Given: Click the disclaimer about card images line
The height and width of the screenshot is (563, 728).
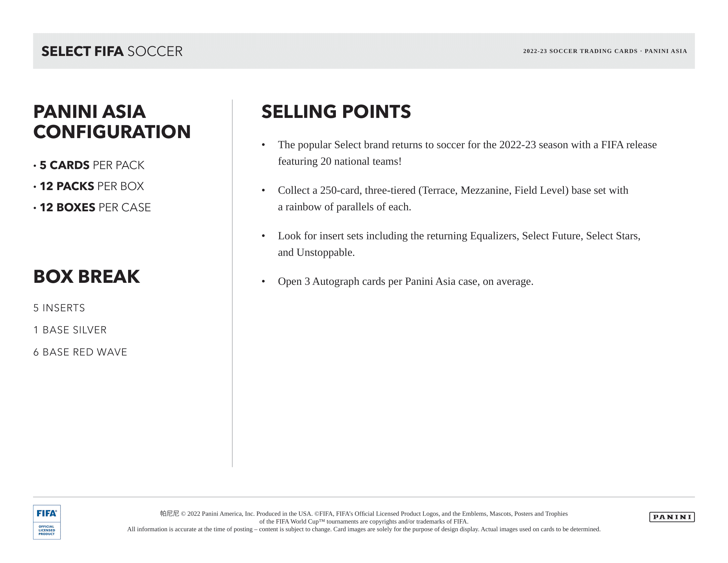Looking at the screenshot, I should click(364, 529).
